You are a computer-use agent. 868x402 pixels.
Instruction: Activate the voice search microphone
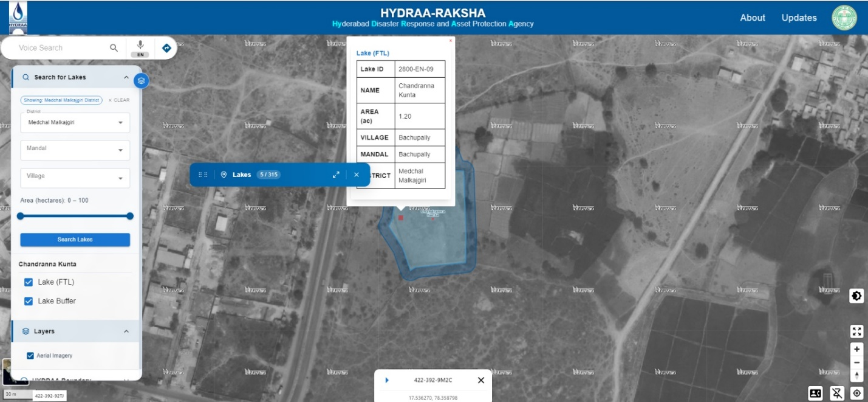pyautogui.click(x=140, y=45)
